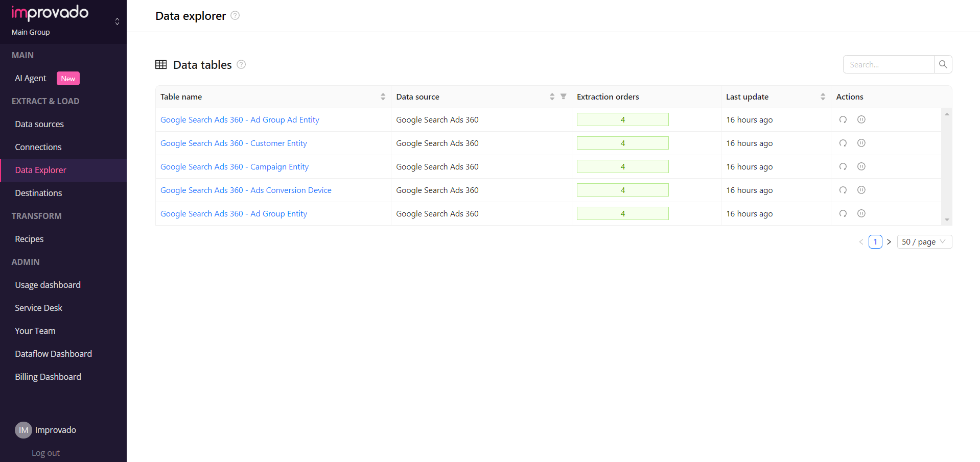980x462 pixels.
Task: Click "16 hours ago" in the Customer Entity row
Action: (749, 143)
